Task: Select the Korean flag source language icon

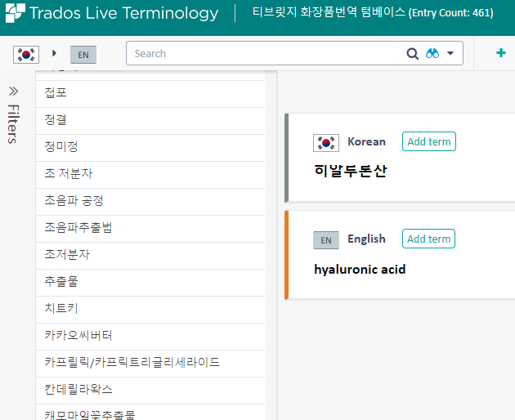Action: coord(26,55)
